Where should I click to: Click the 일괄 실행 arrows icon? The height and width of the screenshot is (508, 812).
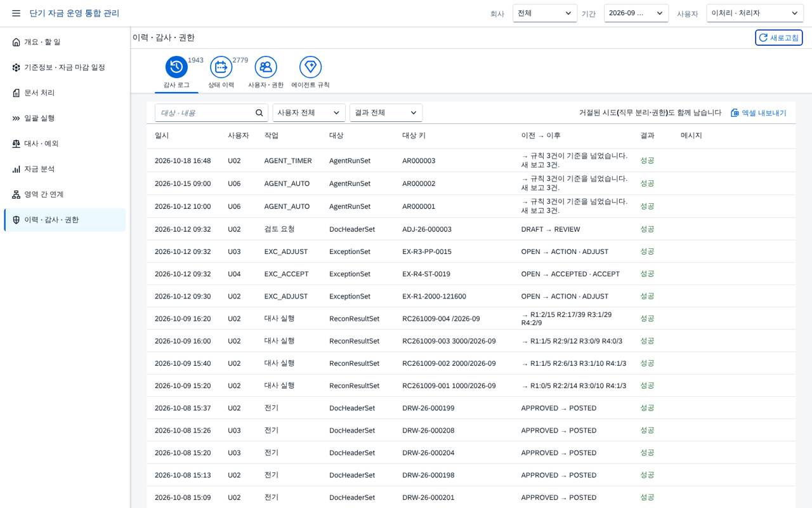(x=16, y=118)
